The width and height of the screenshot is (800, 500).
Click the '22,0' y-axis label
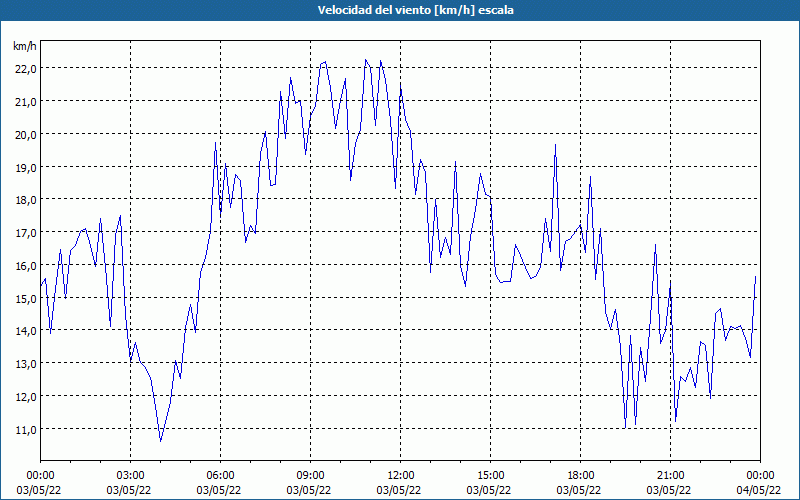point(26,69)
